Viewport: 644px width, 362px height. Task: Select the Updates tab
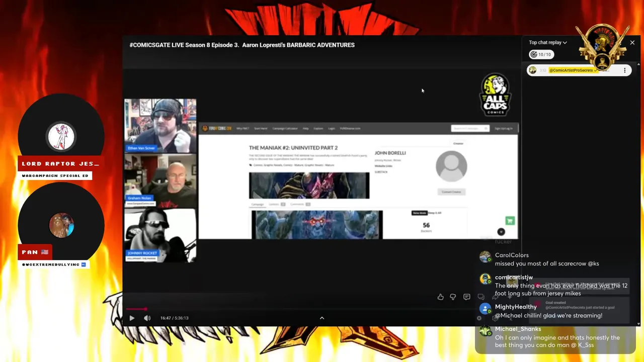(276, 204)
